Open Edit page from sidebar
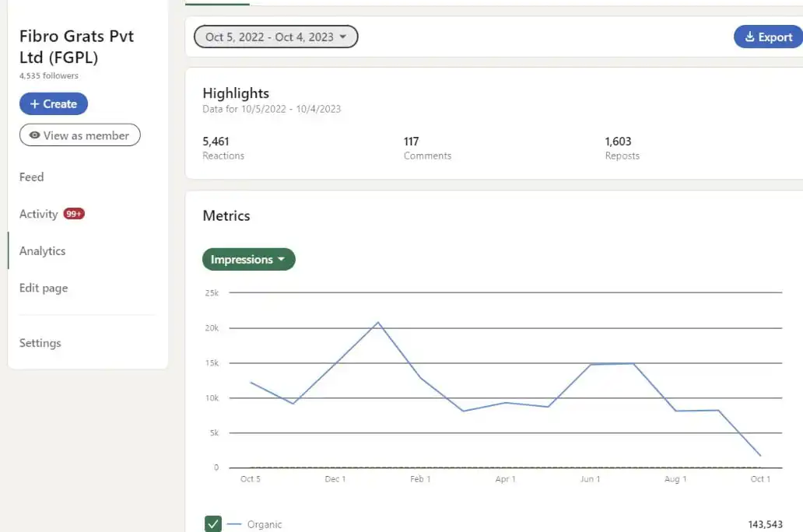Image resolution: width=803 pixels, height=532 pixels. [x=44, y=288]
